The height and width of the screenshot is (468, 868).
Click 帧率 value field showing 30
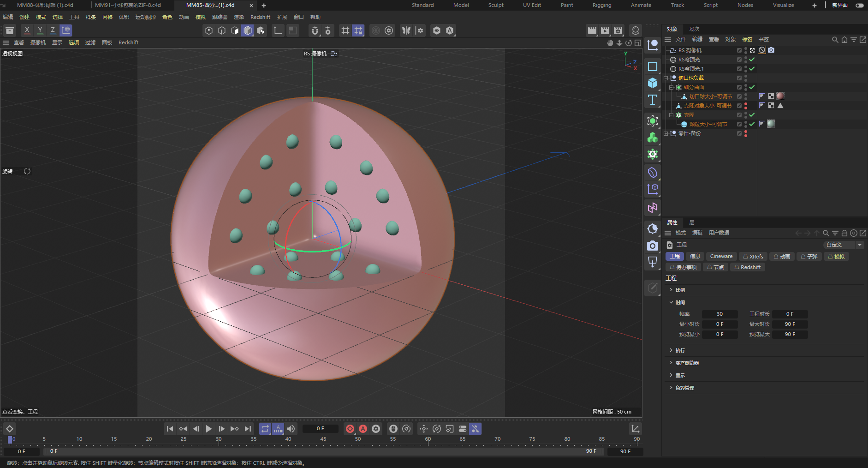719,314
